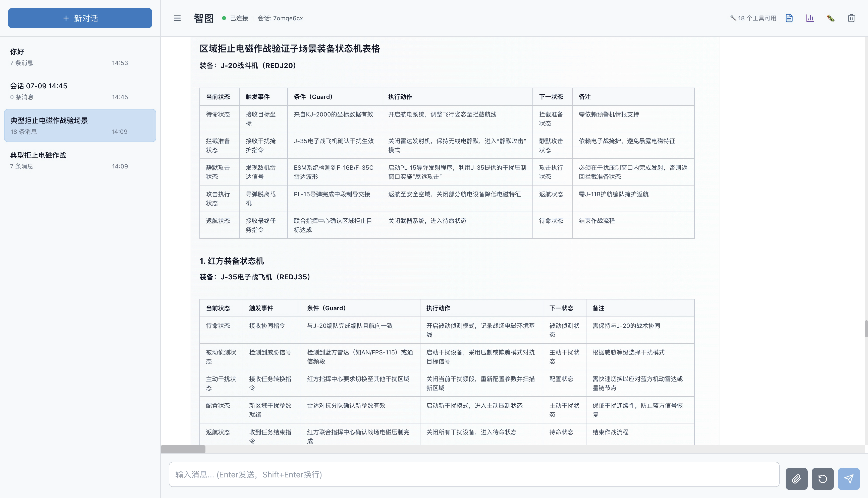Open the document icon in header

[x=789, y=18]
